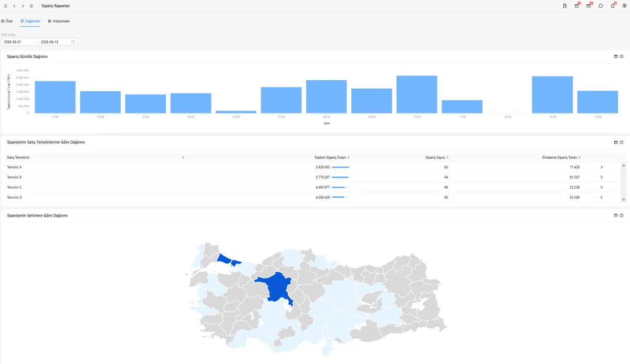Show info for Şehirlere Göre Dağılımı panel

click(622, 216)
